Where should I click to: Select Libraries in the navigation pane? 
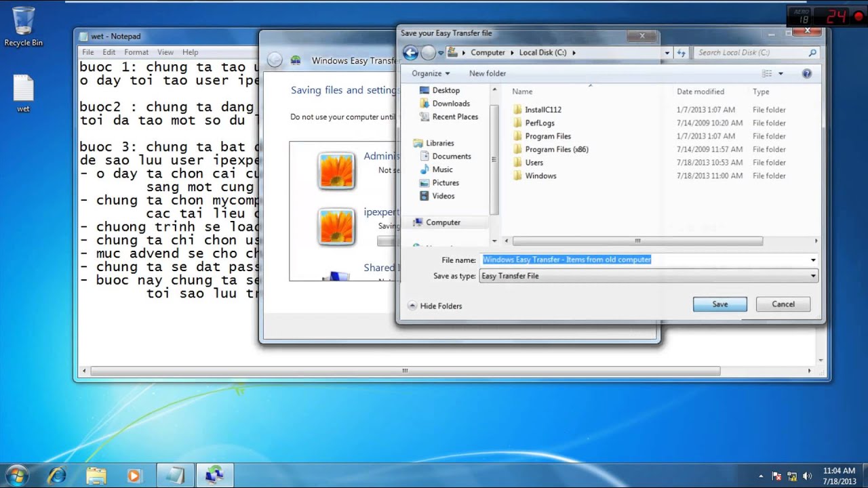tap(433, 143)
